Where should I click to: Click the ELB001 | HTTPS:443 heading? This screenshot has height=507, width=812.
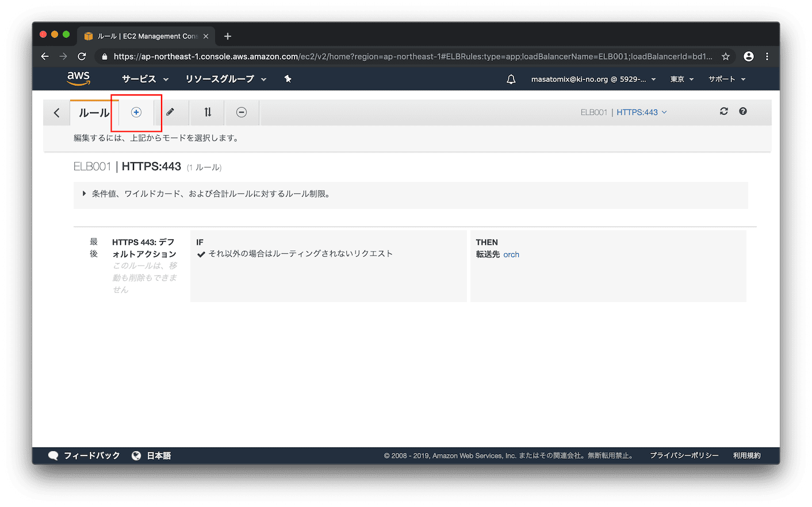[x=127, y=167]
